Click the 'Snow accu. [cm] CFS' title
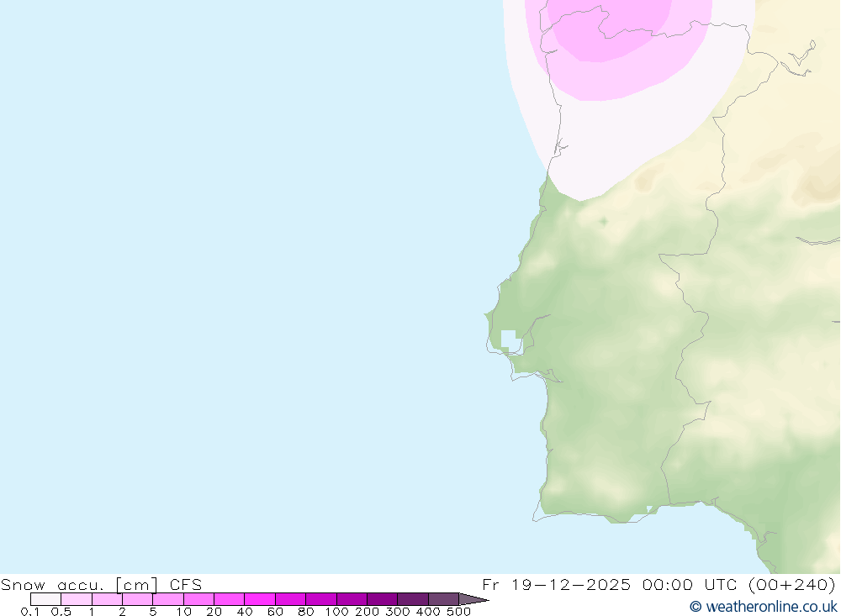This screenshot has height=616, width=841. click(x=102, y=584)
